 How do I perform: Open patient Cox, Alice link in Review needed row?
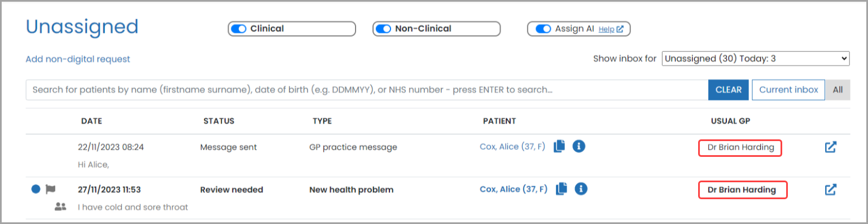pos(514,189)
